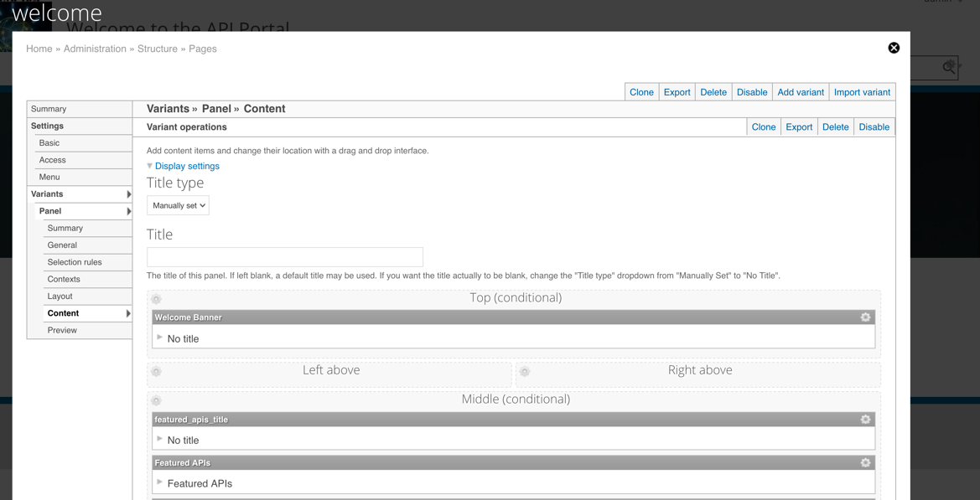The width and height of the screenshot is (980, 500).
Task: Click top Delete page button
Action: coord(713,92)
